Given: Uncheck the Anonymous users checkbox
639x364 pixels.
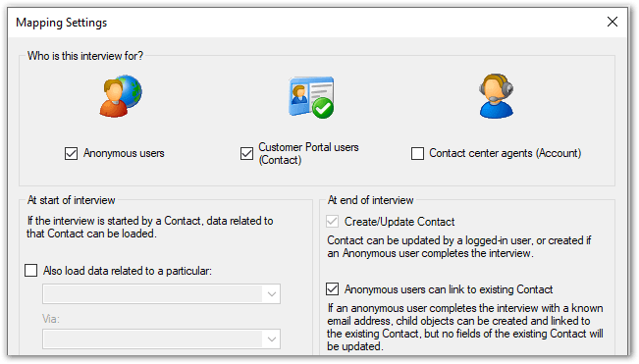Looking at the screenshot, I should point(71,153).
